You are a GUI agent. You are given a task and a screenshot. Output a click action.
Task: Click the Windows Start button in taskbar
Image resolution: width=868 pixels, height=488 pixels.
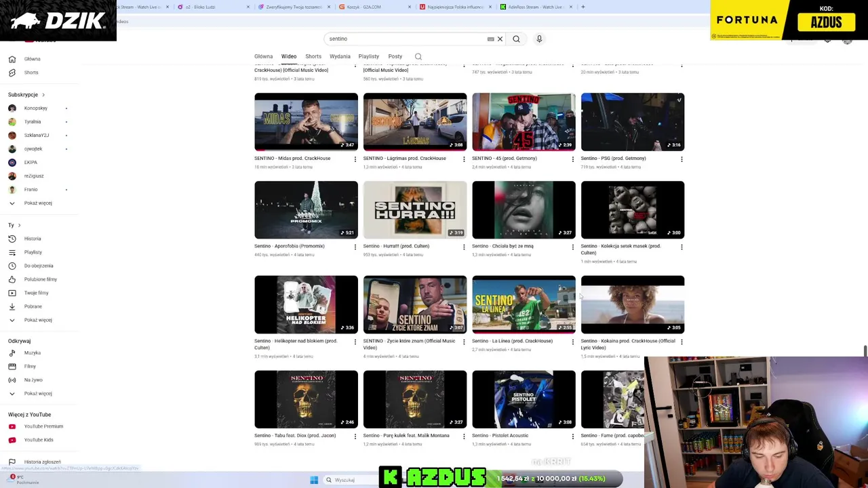(314, 480)
